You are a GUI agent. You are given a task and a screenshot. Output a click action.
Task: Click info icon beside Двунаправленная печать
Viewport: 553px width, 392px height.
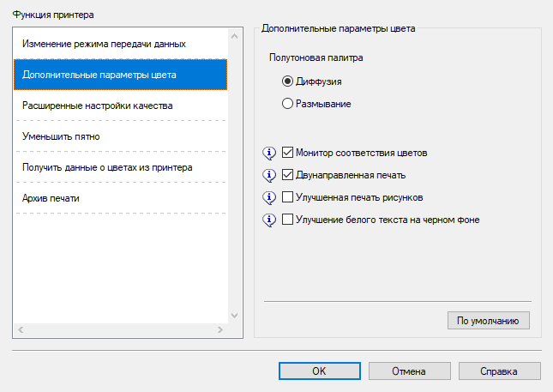pyautogui.click(x=269, y=175)
